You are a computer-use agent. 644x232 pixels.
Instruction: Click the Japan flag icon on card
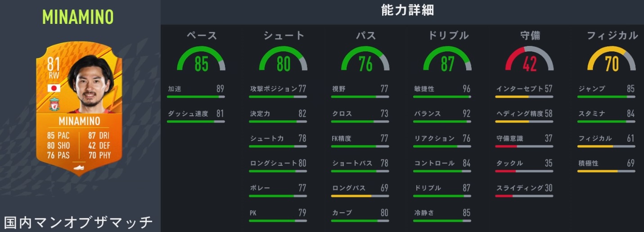coord(54,88)
